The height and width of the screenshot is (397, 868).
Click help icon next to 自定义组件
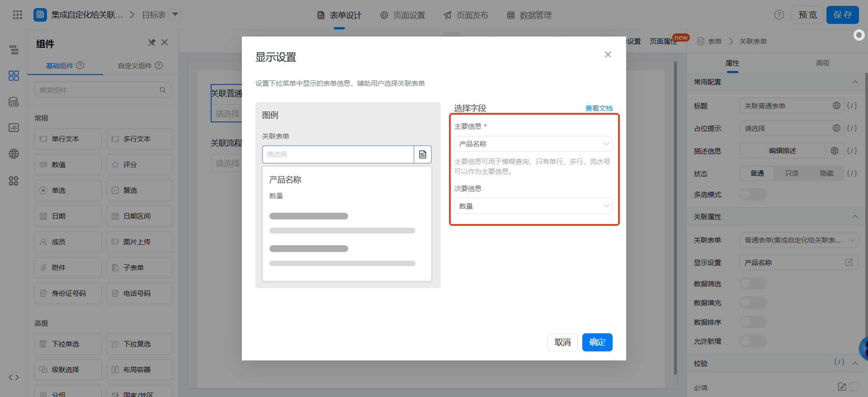coord(159,65)
